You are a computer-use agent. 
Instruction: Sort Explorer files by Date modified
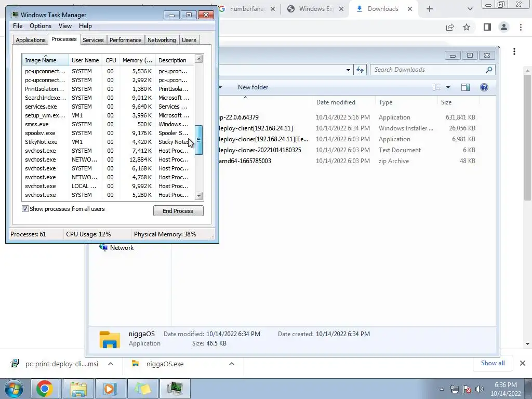(x=344, y=102)
